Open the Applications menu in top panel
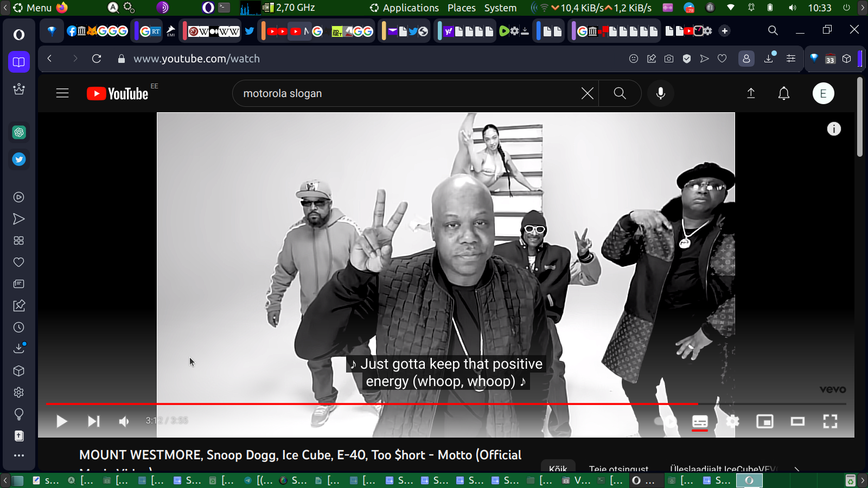The height and width of the screenshot is (488, 868). pyautogui.click(x=410, y=8)
